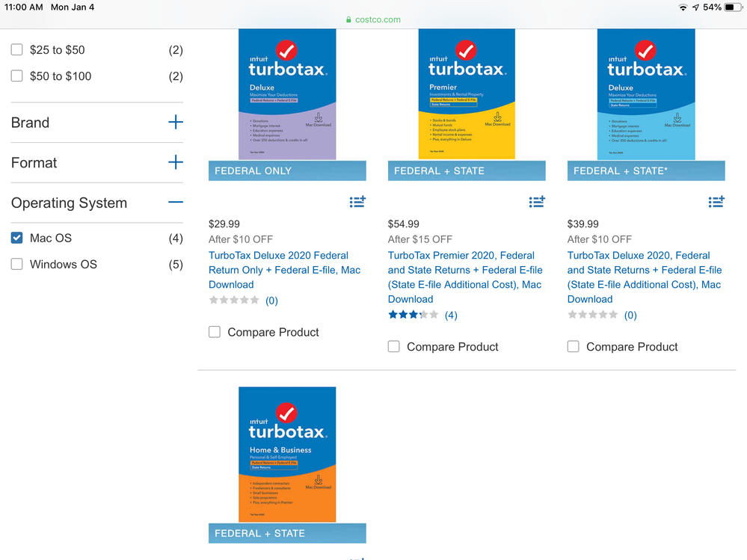Add TurboTax Deluxe Federal Only to list
This screenshot has width=747, height=560.
click(357, 202)
